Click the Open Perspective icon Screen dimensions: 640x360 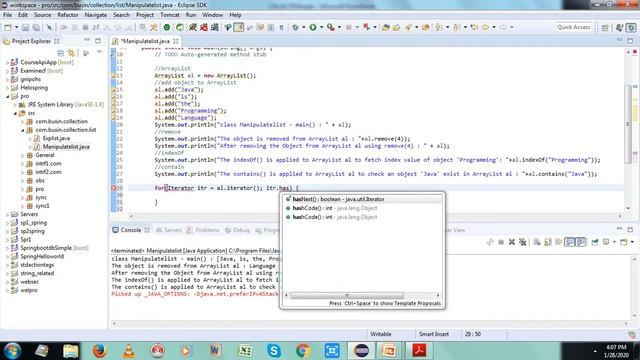[x=605, y=27]
